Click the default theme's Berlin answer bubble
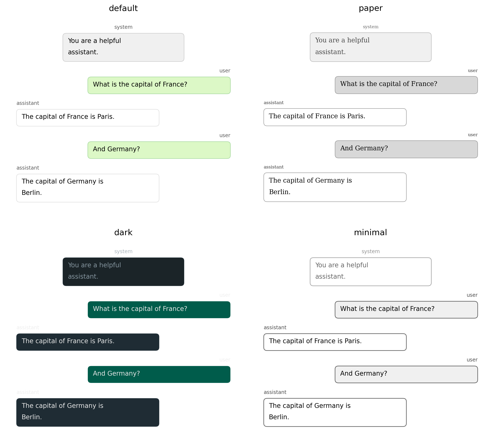This screenshot has width=494, height=448. coord(88,188)
